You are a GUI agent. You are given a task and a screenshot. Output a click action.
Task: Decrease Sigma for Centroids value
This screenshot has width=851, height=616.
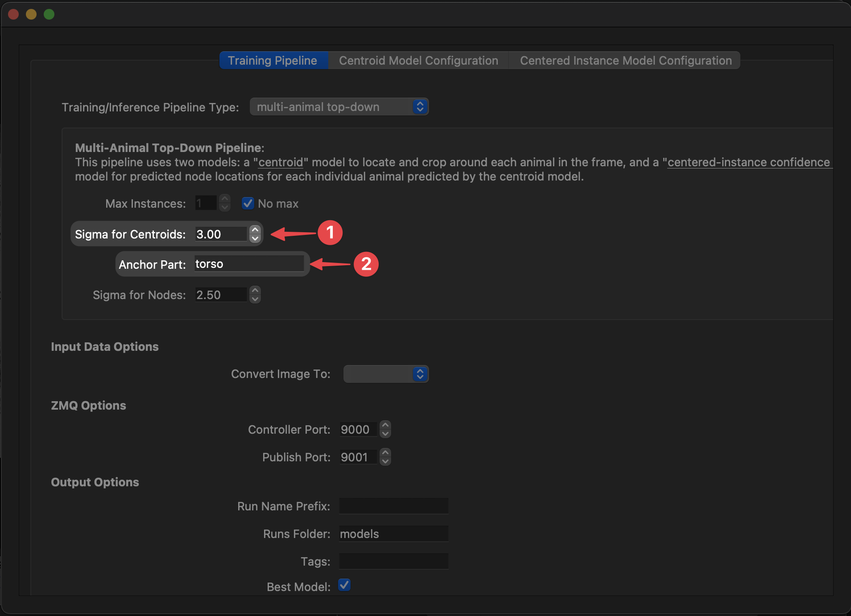pos(255,238)
